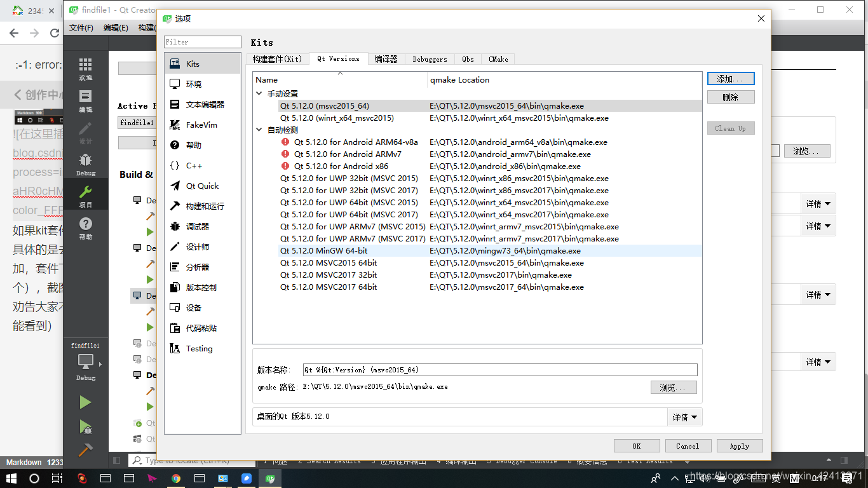Select the 设备 devices category
The width and height of the screenshot is (868, 488).
point(202,308)
